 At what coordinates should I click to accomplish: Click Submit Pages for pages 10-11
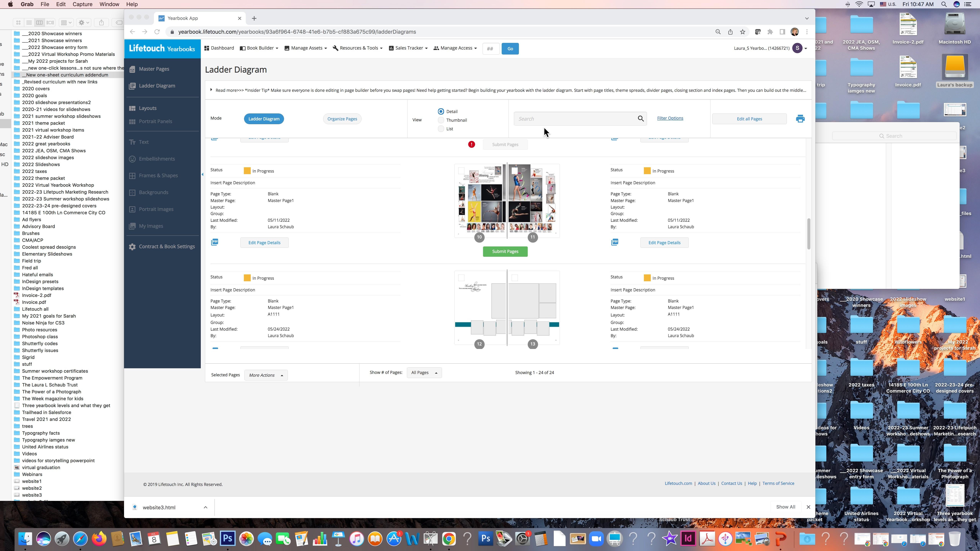click(505, 252)
